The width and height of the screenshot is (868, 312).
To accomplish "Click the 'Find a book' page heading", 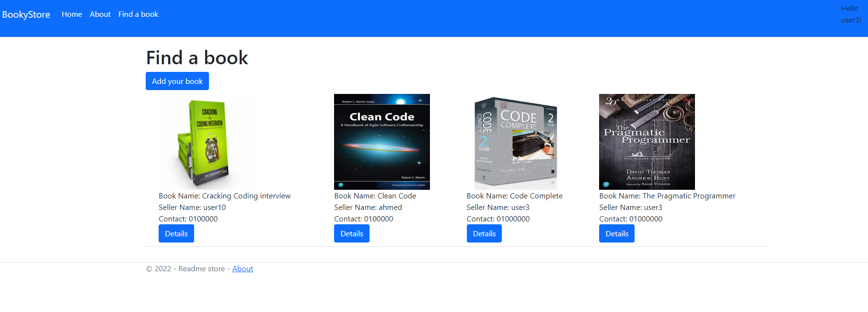I will 197,58.
